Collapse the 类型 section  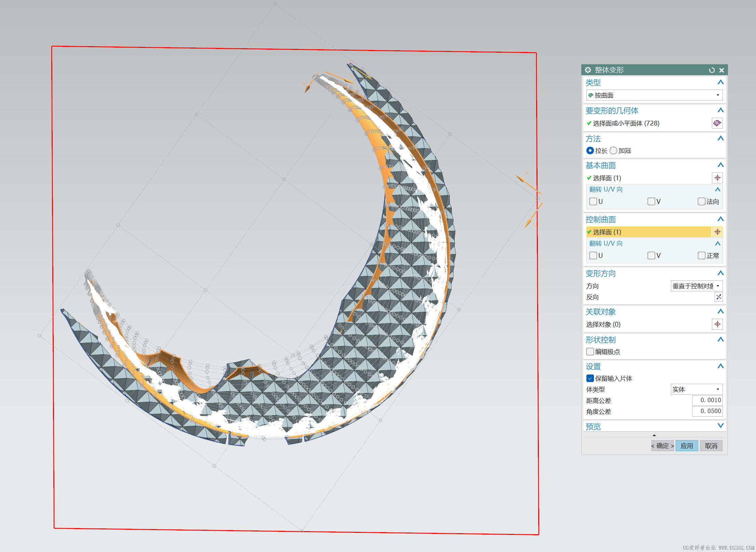pos(720,82)
